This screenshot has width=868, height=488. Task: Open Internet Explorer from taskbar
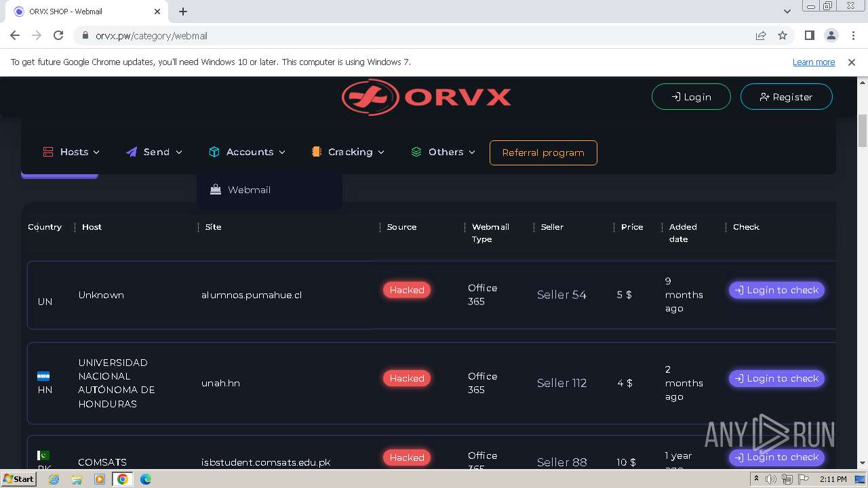tap(54, 479)
